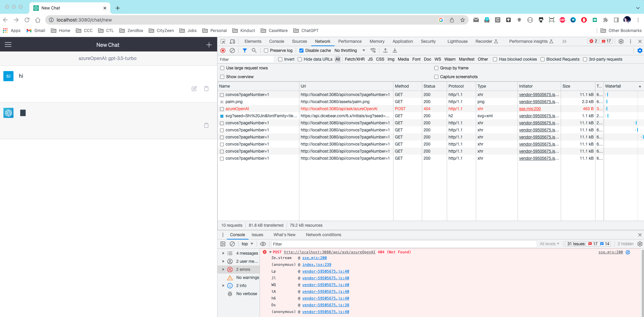This screenshot has width=644, height=317.
Task: Switch to the Sources tab
Action: pos(299,41)
